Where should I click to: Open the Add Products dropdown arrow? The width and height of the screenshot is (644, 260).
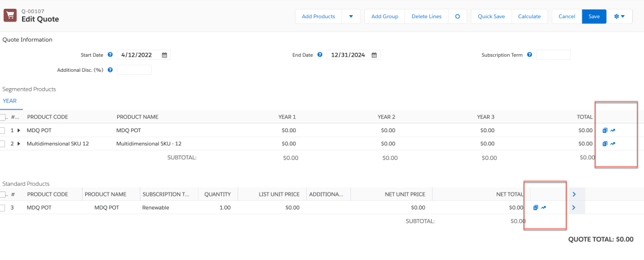pos(351,16)
